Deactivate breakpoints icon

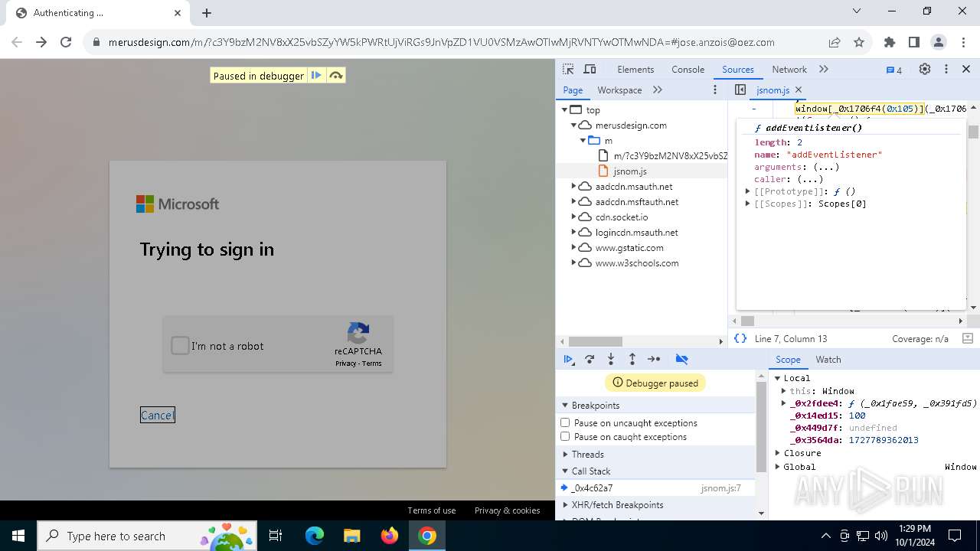coord(681,359)
